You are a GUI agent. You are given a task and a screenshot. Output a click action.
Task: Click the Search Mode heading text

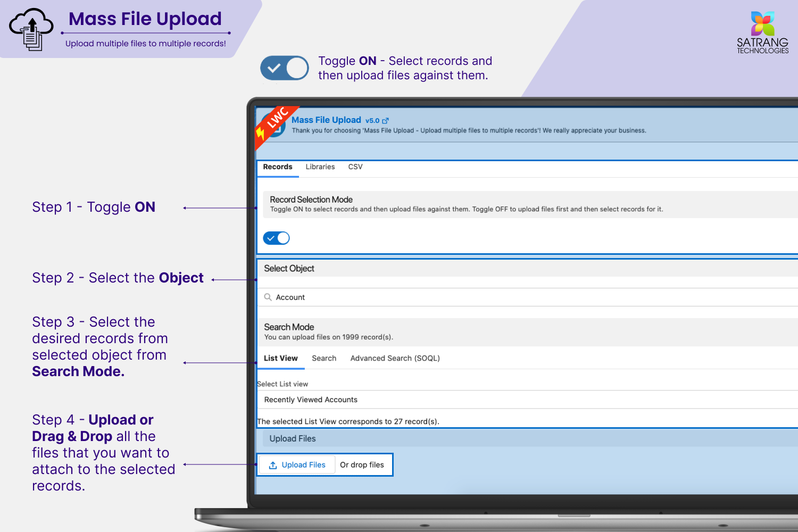(289, 327)
